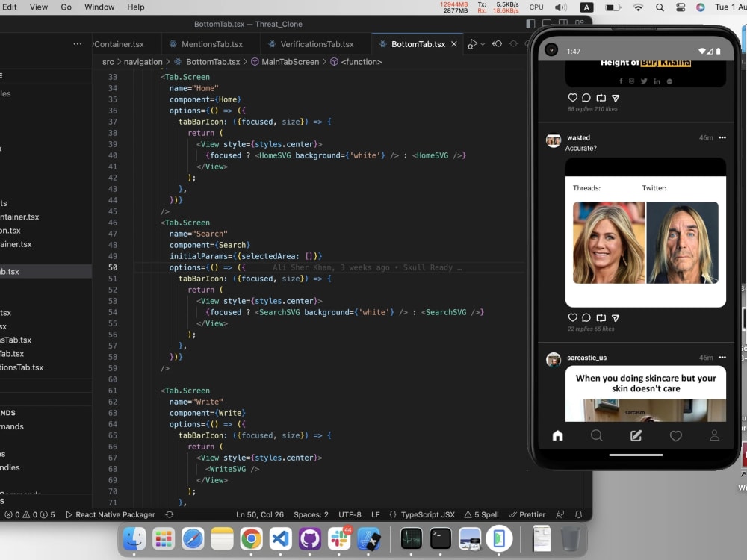Click the three-dot menu on sarcastic_us post
This screenshot has width=747, height=560.
tap(723, 358)
